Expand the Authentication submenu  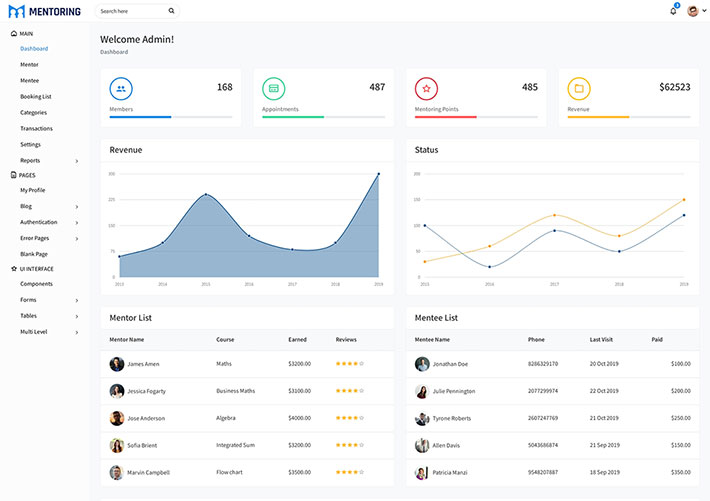[77, 223]
